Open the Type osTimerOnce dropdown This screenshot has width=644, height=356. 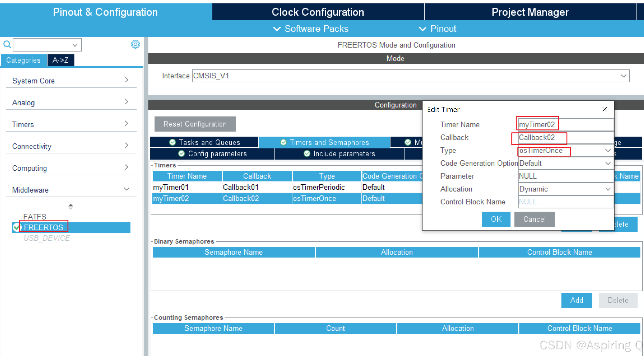click(608, 150)
